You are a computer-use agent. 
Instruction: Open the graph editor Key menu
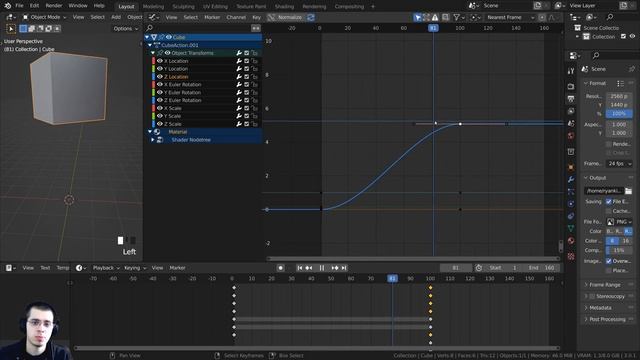(x=256, y=17)
